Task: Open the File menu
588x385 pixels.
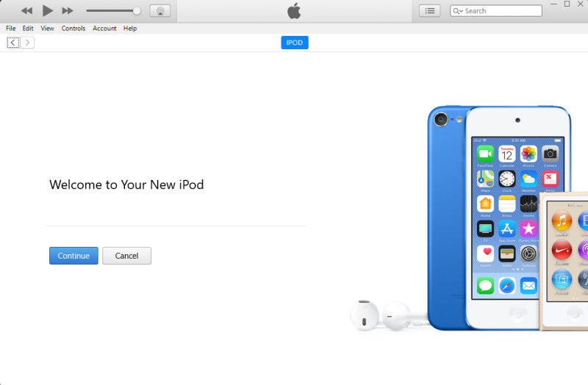Action: (x=10, y=29)
